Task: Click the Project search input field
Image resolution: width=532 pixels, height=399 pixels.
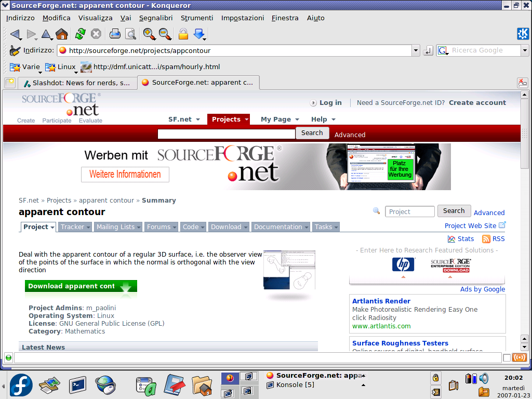Action: click(410, 212)
